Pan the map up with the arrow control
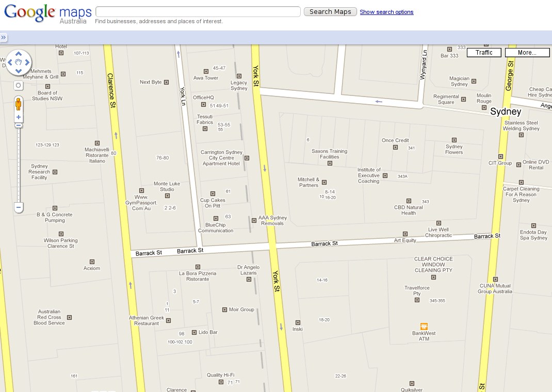 point(19,54)
